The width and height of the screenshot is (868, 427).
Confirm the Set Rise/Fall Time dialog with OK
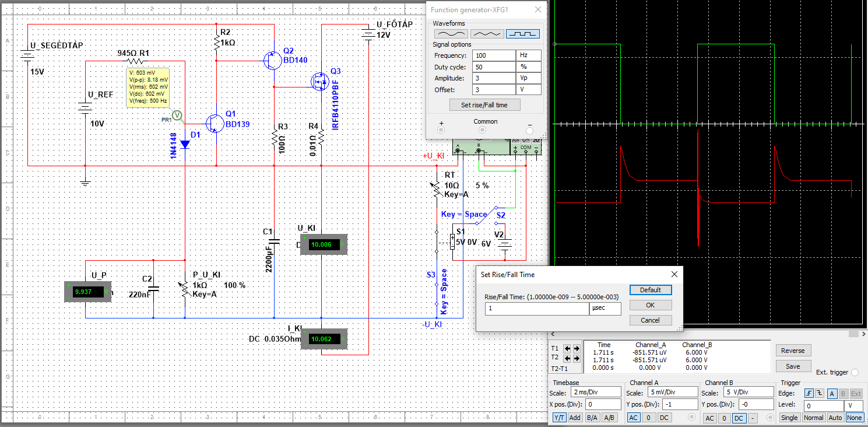[x=651, y=305]
